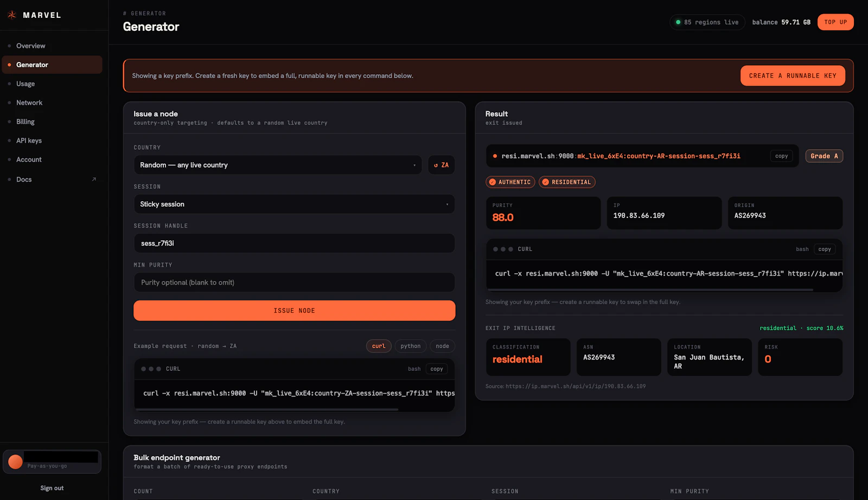
Task: Click CREATE A RUNNABLE KEY button
Action: (x=793, y=76)
